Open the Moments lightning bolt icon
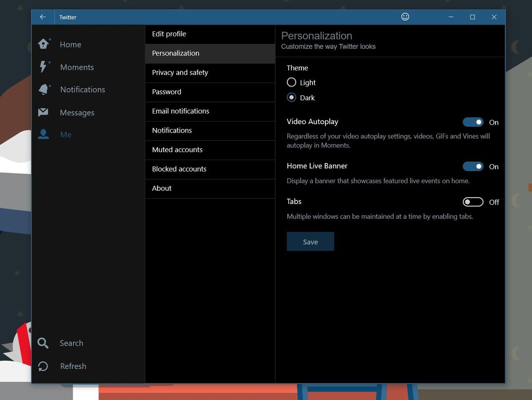 (43, 67)
